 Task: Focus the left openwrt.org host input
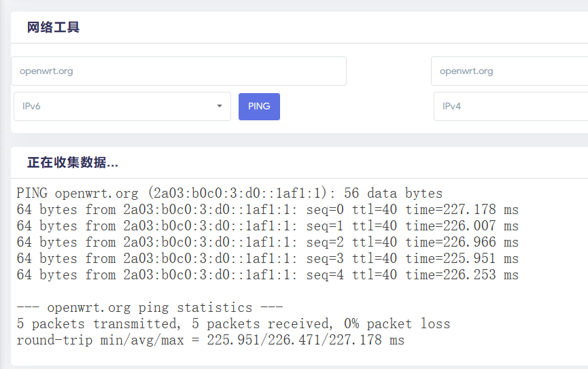(x=178, y=71)
